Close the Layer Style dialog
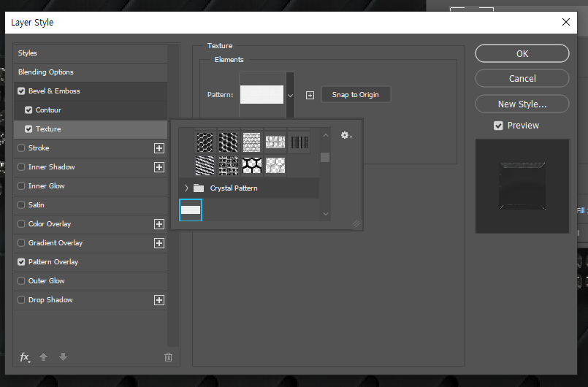 (566, 22)
